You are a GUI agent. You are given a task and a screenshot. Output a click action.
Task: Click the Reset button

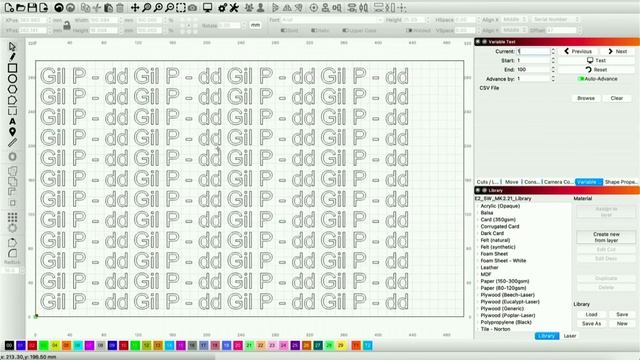(596, 70)
